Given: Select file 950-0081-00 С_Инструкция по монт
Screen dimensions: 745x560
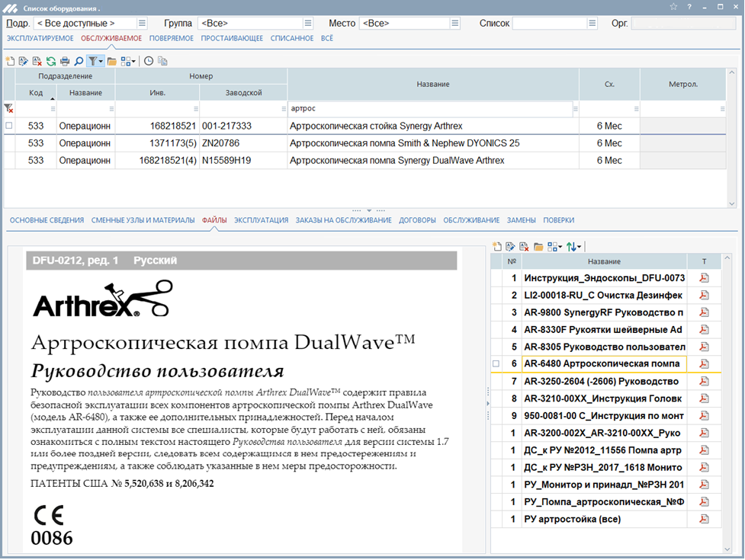Looking at the screenshot, I should point(604,416).
